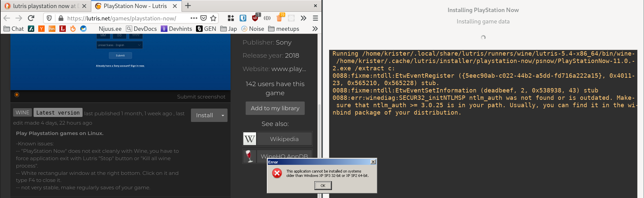
Task: Open Noise bookmark
Action: point(253,29)
